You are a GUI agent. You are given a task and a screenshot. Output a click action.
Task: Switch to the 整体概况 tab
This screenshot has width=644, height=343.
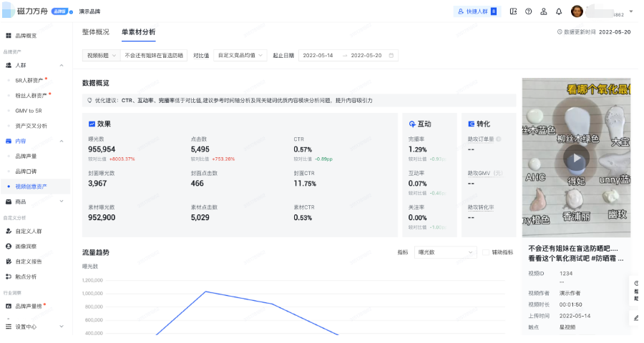pyautogui.click(x=96, y=32)
